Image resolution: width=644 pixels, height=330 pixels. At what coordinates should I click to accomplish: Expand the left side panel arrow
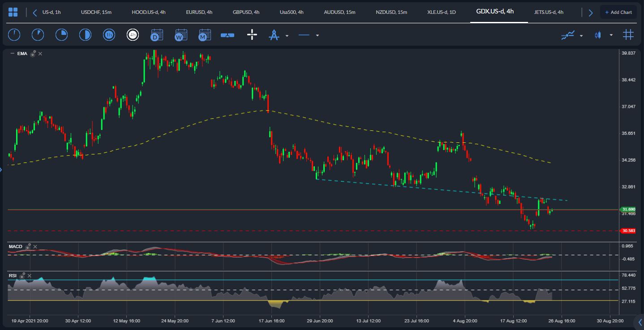click(x=1, y=169)
